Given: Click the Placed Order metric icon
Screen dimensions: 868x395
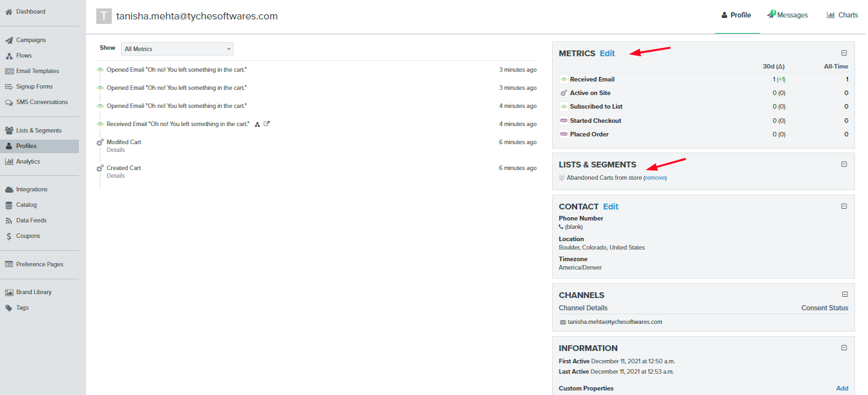Looking at the screenshot, I should (564, 134).
